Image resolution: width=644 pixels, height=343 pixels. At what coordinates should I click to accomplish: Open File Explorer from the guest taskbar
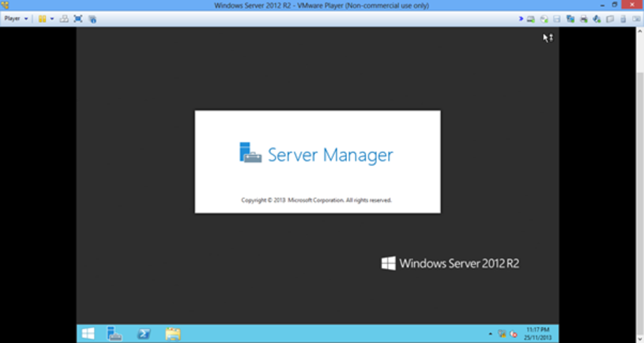[x=172, y=333]
